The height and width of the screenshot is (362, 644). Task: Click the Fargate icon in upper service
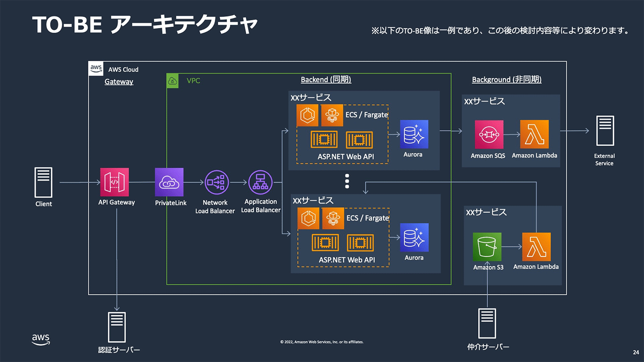pyautogui.click(x=332, y=115)
